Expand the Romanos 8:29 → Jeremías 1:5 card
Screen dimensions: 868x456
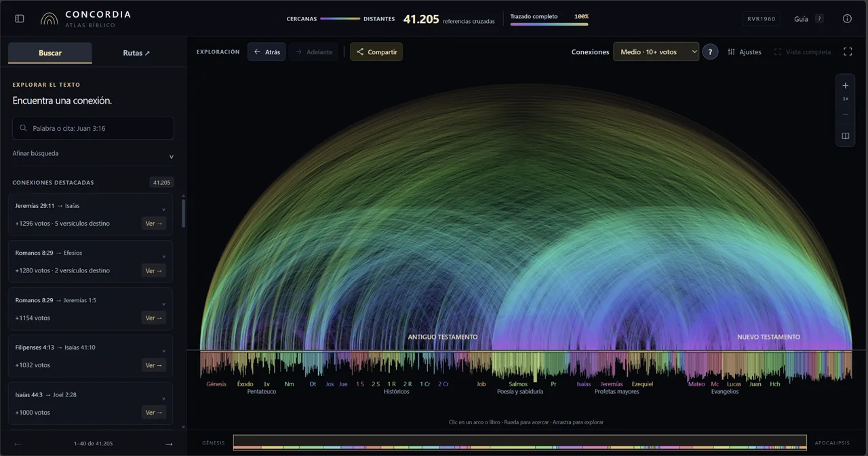pos(163,304)
